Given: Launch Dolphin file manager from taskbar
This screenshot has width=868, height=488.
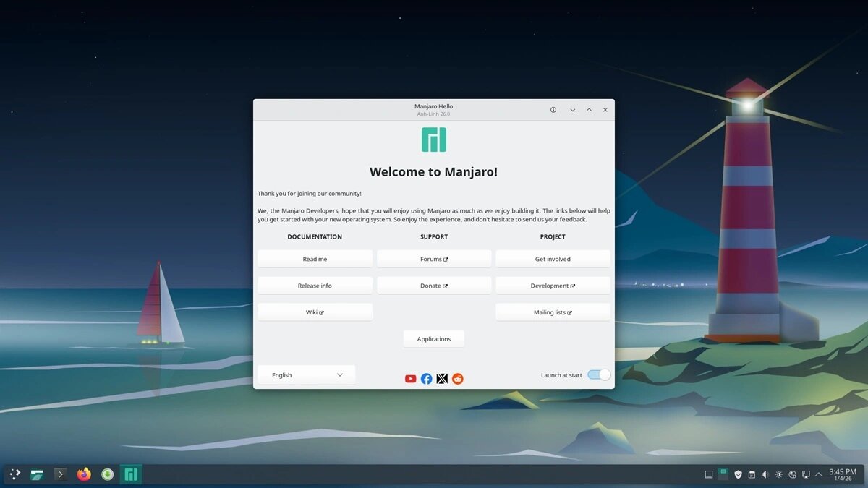Looking at the screenshot, I should click(x=38, y=474).
